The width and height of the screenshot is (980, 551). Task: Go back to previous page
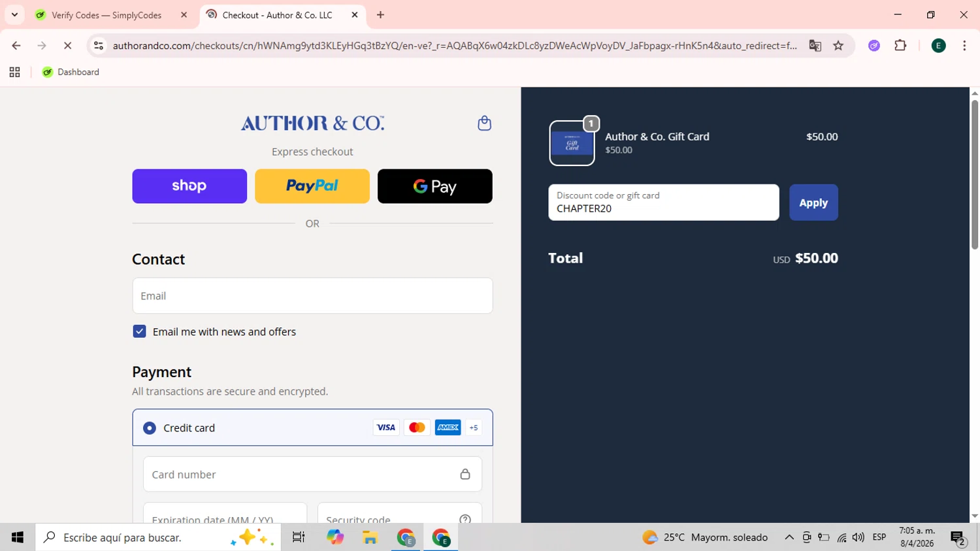click(x=16, y=46)
